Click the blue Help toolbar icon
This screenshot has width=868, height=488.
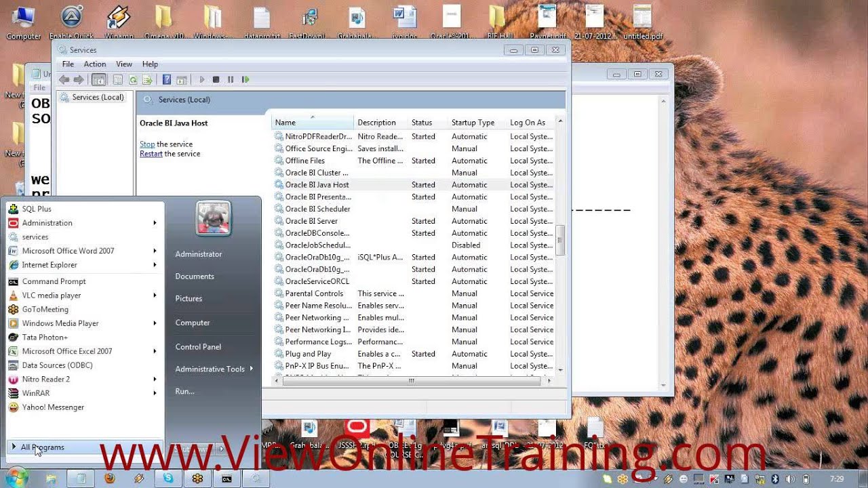[x=167, y=80]
